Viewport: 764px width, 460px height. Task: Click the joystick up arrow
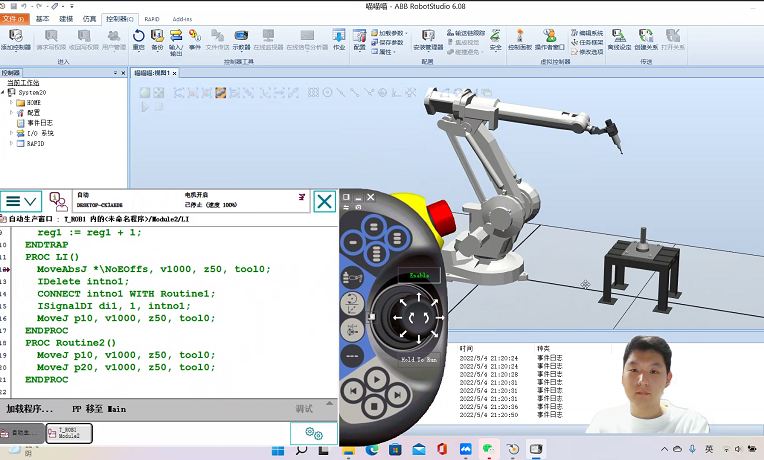coord(419,296)
